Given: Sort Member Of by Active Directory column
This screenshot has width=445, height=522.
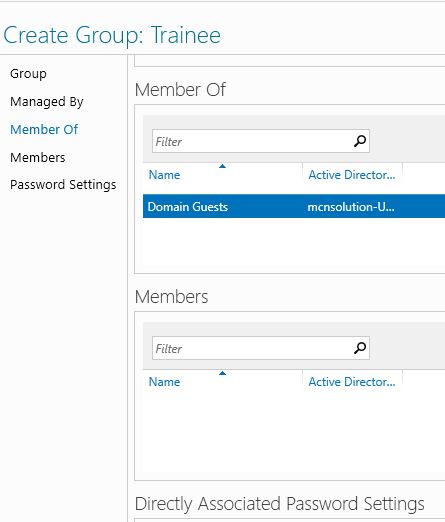Looking at the screenshot, I should pyautogui.click(x=352, y=175).
